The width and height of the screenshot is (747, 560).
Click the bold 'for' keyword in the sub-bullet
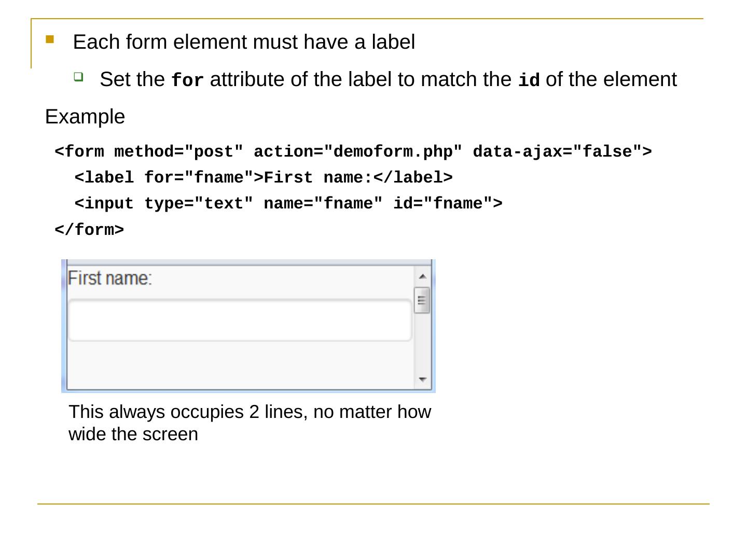[x=187, y=80]
